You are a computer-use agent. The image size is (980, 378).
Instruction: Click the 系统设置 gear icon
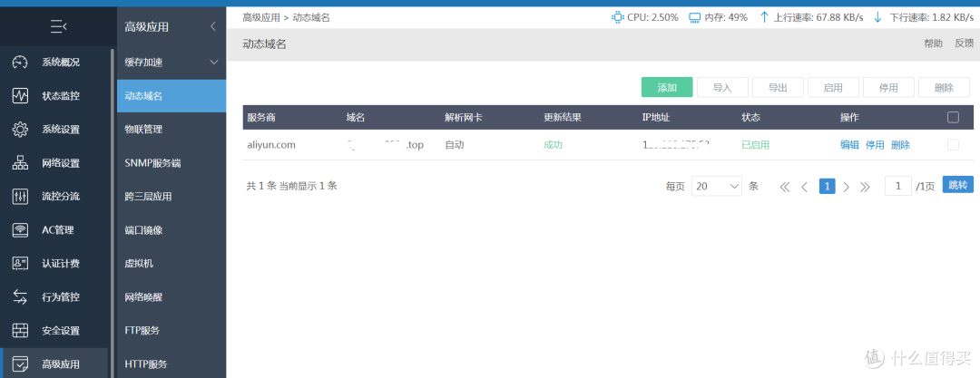coord(20,130)
